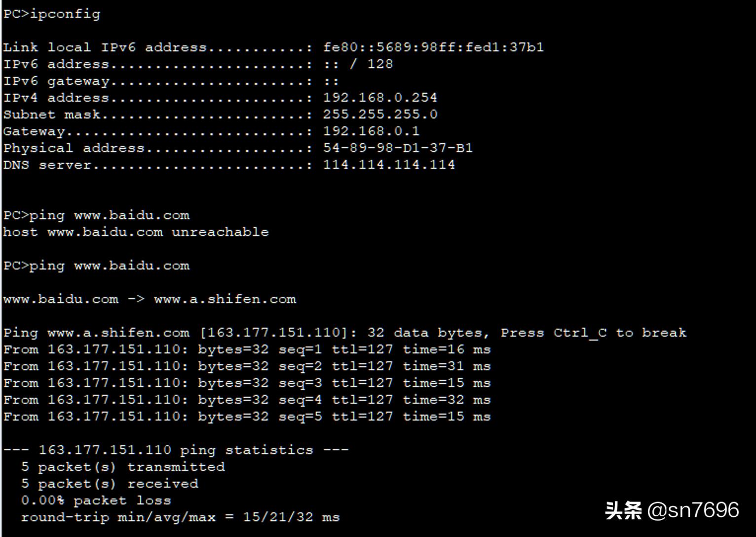Click the www.a.shifen.com alias text

click(x=225, y=299)
